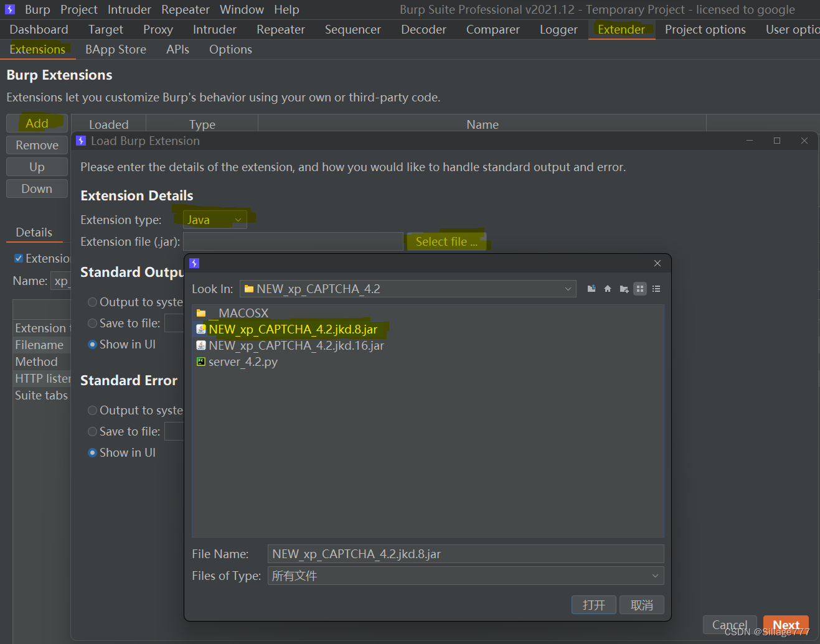Open the BApp Store sub-tab
Viewport: 820px width, 644px height.
click(116, 49)
